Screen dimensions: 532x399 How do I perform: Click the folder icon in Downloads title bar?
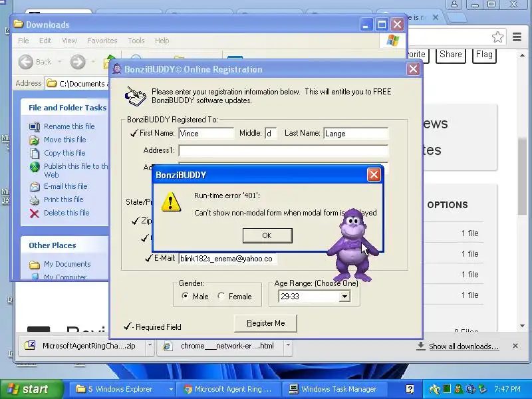[19, 24]
